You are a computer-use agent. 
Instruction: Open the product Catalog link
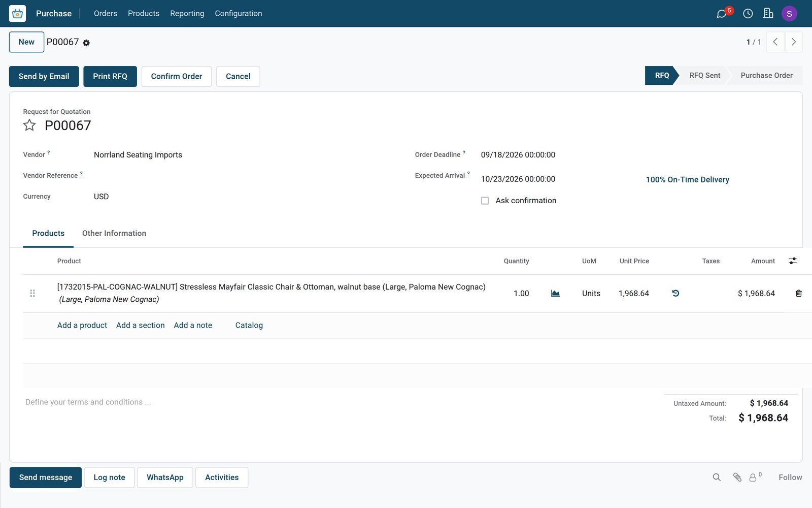[249, 325]
